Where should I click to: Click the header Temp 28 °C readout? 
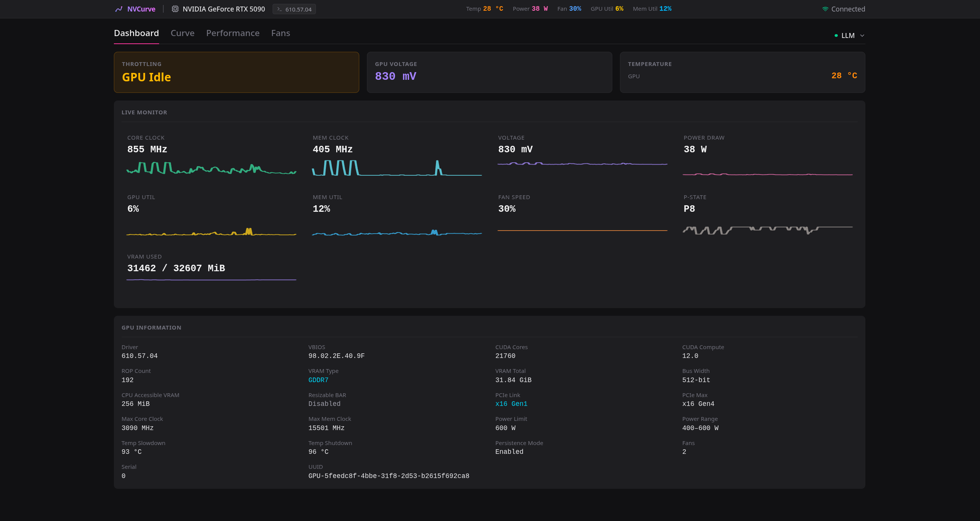[485, 9]
